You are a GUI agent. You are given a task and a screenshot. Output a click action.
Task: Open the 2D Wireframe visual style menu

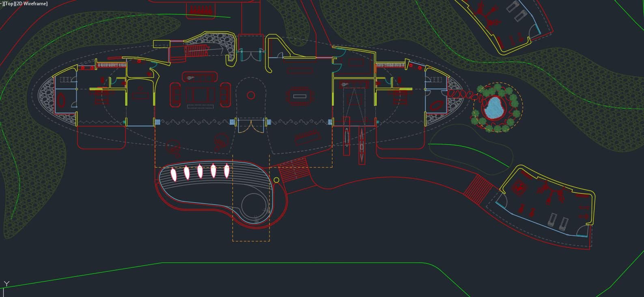32,4
